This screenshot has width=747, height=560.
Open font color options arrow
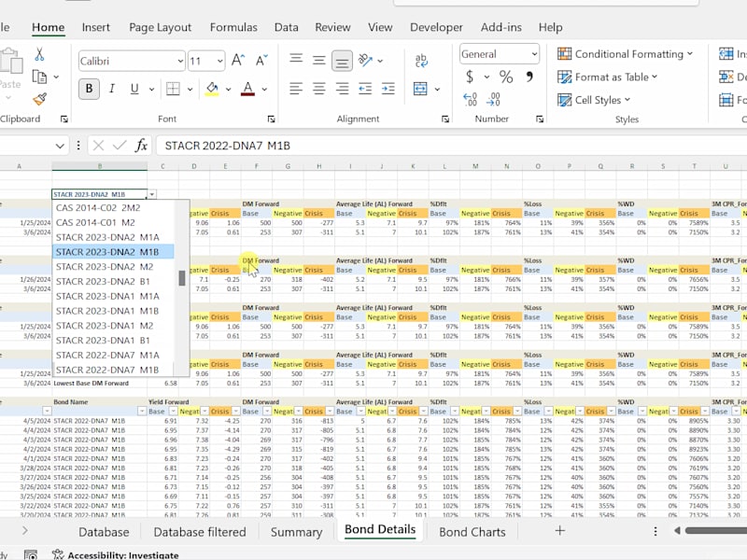click(264, 89)
